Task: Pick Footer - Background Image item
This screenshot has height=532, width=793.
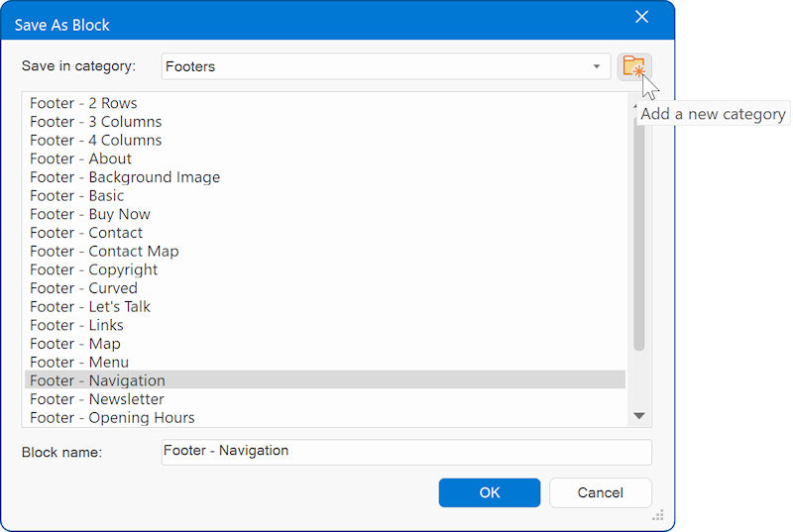Action: pyautogui.click(x=125, y=177)
